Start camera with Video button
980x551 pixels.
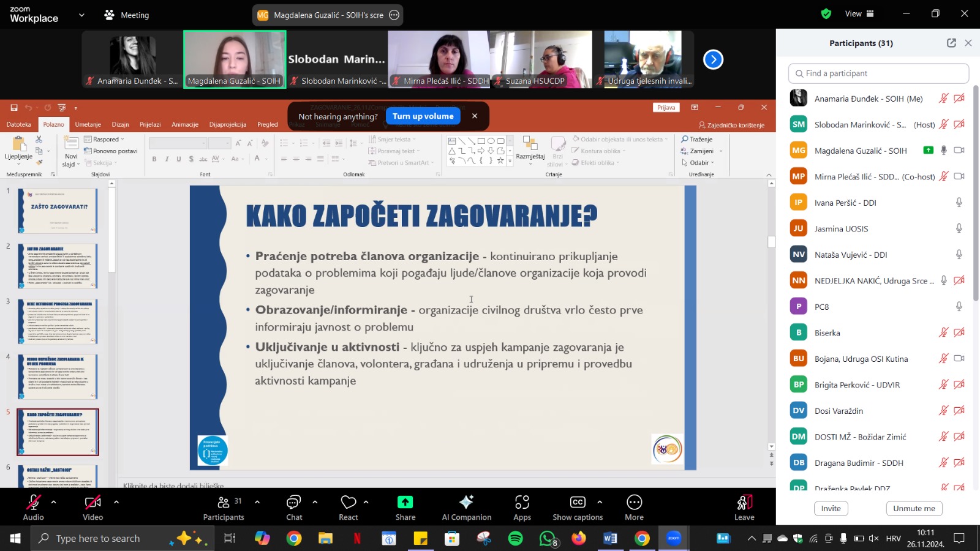pos(92,508)
